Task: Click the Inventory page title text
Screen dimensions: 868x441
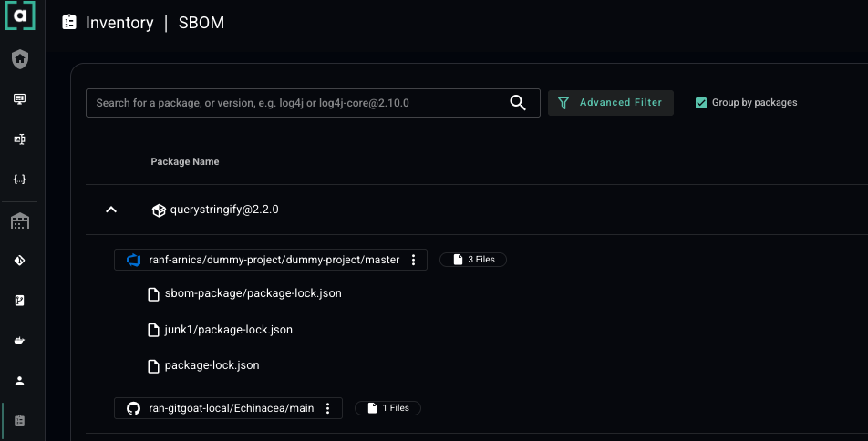Action: tap(119, 23)
